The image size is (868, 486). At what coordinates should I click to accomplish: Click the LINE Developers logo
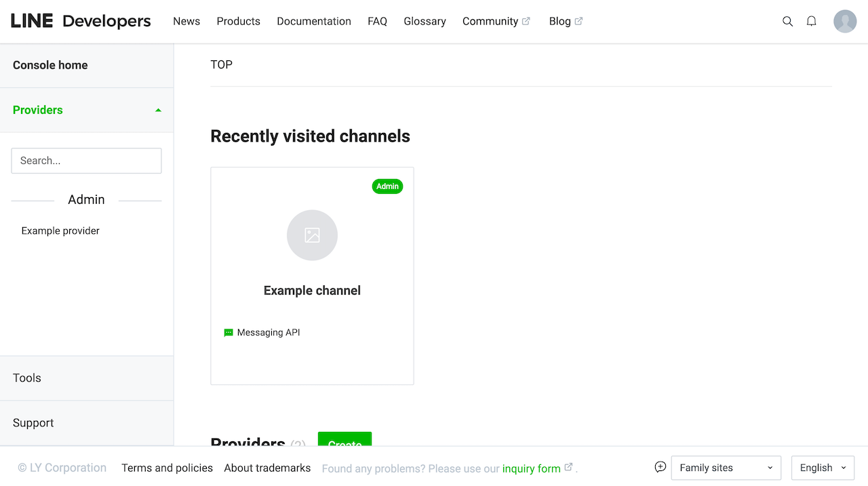coord(81,21)
